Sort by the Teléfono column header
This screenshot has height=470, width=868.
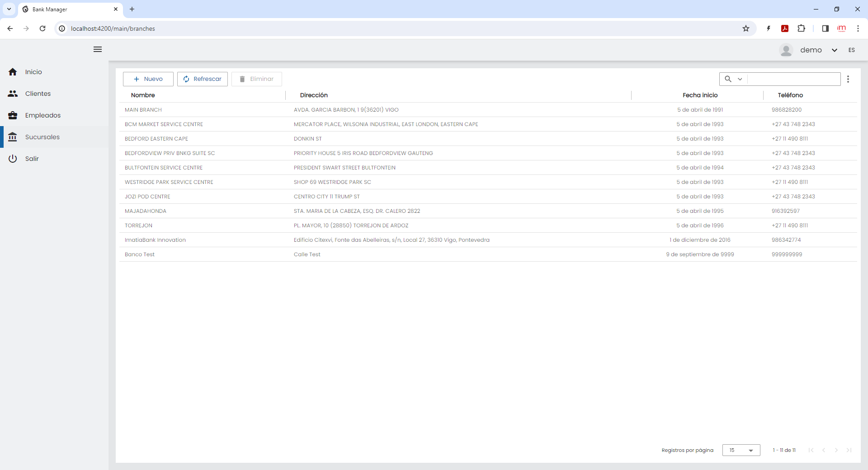[790, 95]
